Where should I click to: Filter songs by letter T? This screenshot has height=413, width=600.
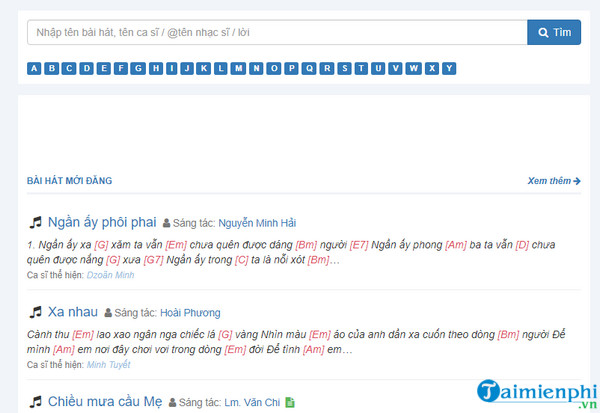pos(361,69)
